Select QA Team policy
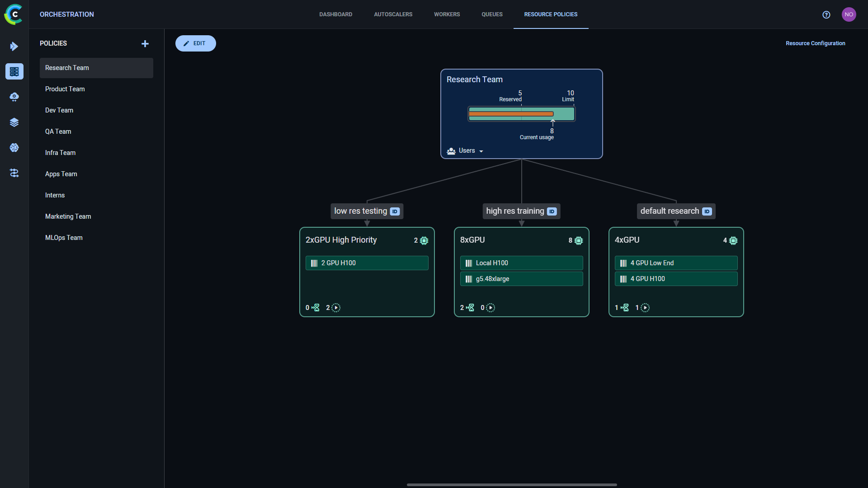 [96, 131]
